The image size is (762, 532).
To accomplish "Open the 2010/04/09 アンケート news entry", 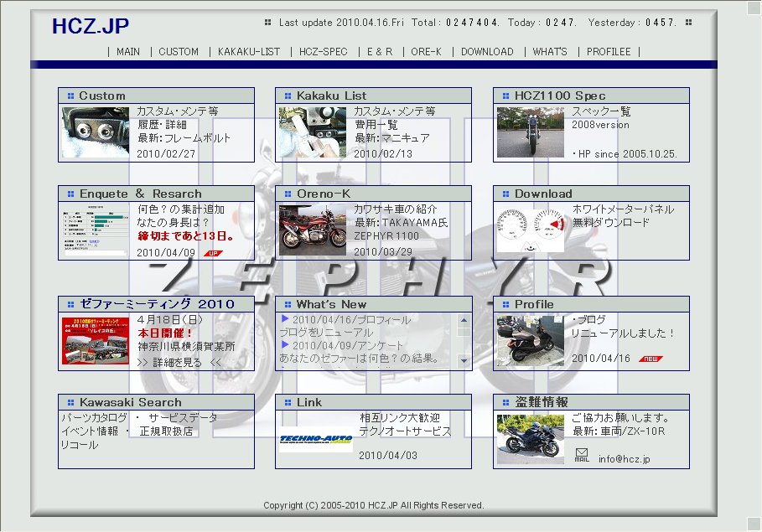I will pos(348,345).
